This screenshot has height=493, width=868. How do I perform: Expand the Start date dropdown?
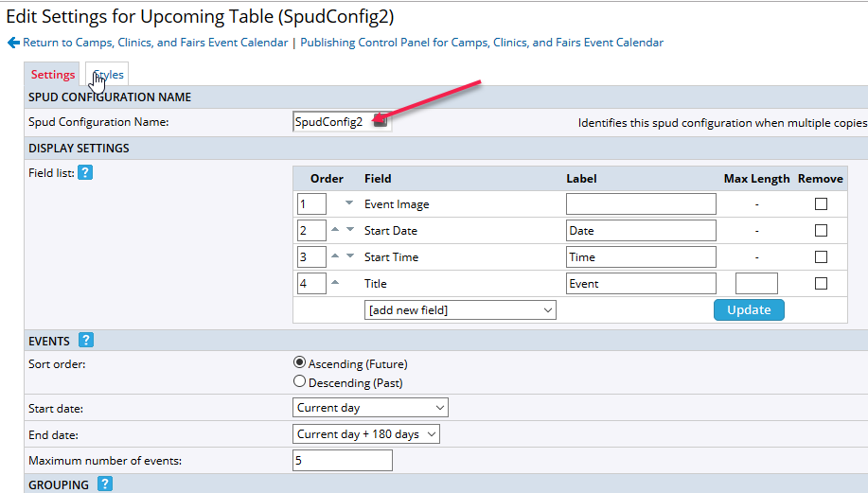[x=371, y=408]
